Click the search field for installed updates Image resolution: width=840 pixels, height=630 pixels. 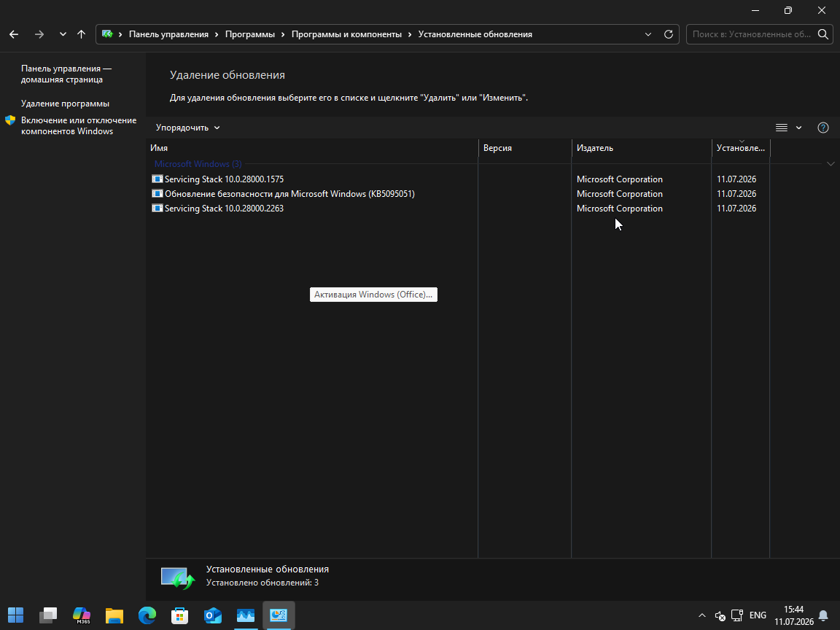752,34
